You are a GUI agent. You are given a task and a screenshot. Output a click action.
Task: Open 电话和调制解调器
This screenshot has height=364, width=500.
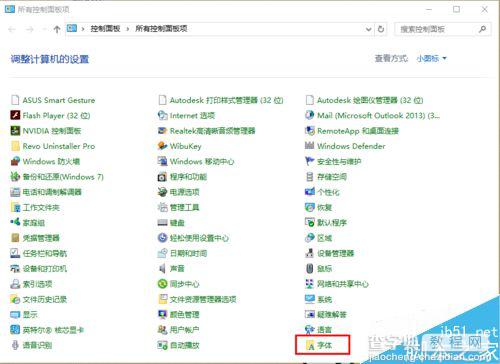(x=46, y=192)
